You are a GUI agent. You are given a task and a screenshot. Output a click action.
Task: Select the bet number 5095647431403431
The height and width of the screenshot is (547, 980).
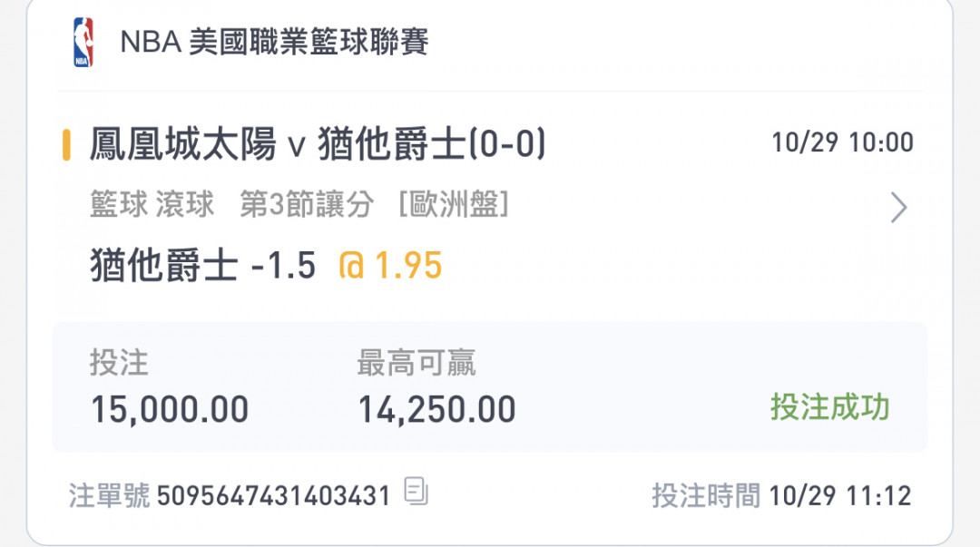click(x=274, y=495)
